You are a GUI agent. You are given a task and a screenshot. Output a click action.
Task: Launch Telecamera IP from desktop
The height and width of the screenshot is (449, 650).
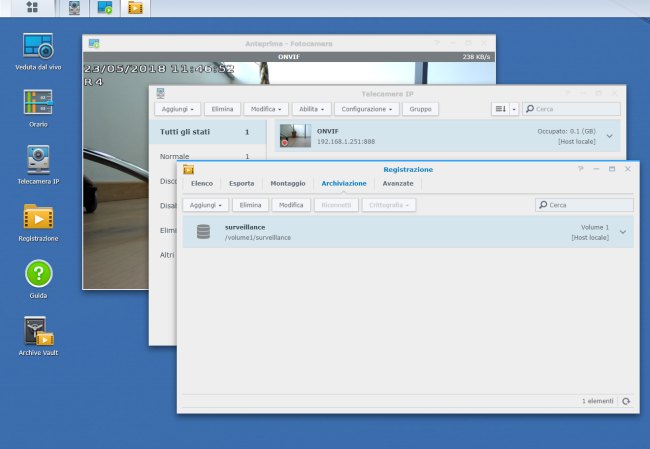click(x=38, y=159)
